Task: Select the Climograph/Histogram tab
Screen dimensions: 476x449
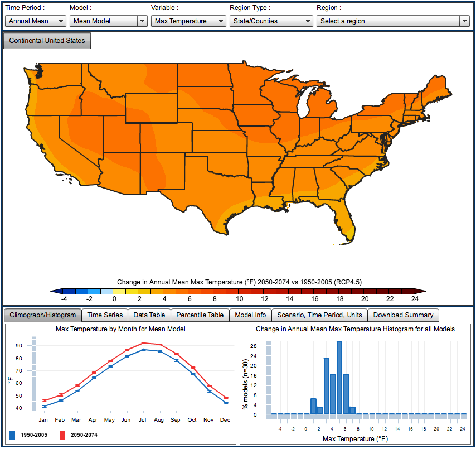Action: point(42,315)
